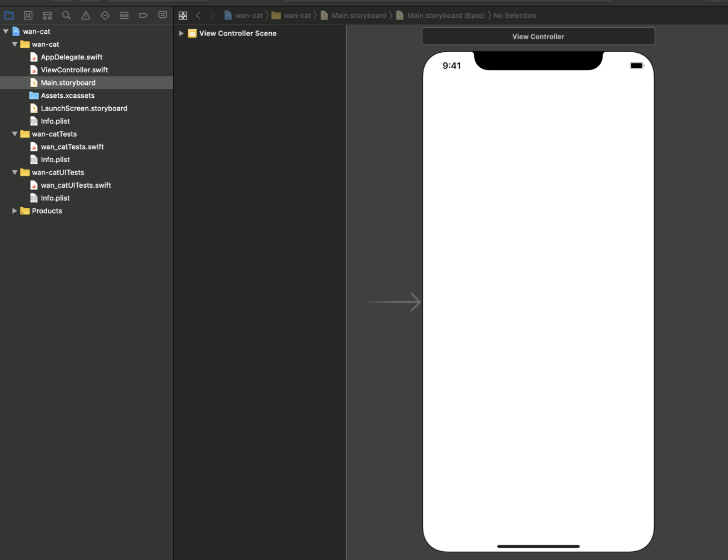
Task: Expand the Products folder
Action: [x=14, y=211]
